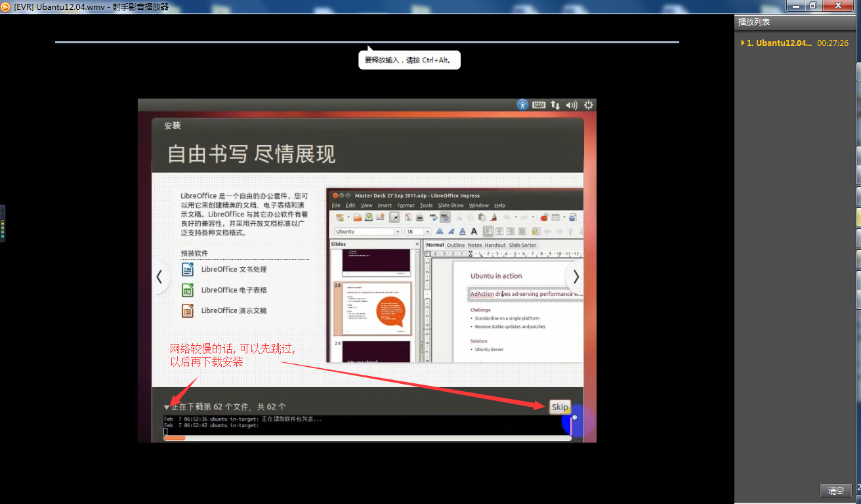Click the LibreOffice 电子表格 icon

(188, 289)
